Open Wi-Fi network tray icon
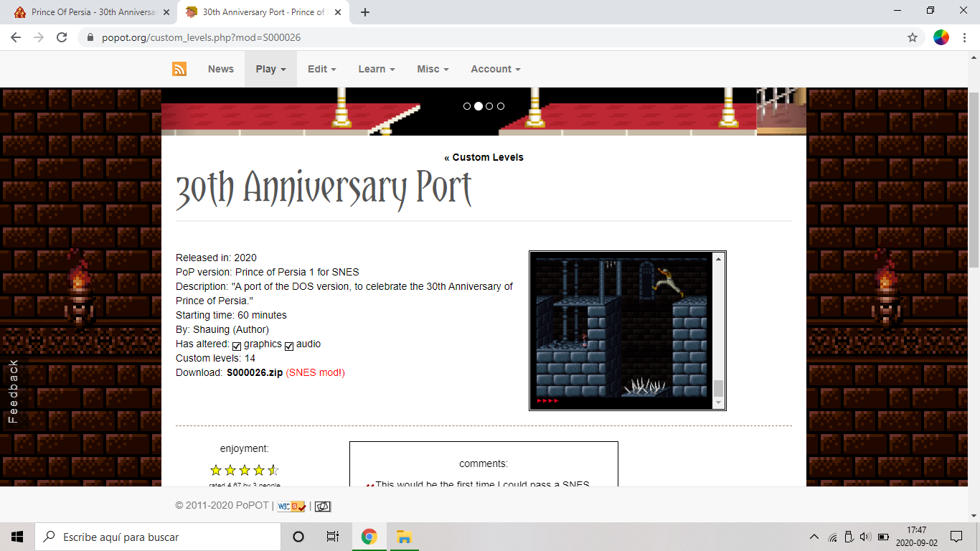 pyautogui.click(x=832, y=537)
